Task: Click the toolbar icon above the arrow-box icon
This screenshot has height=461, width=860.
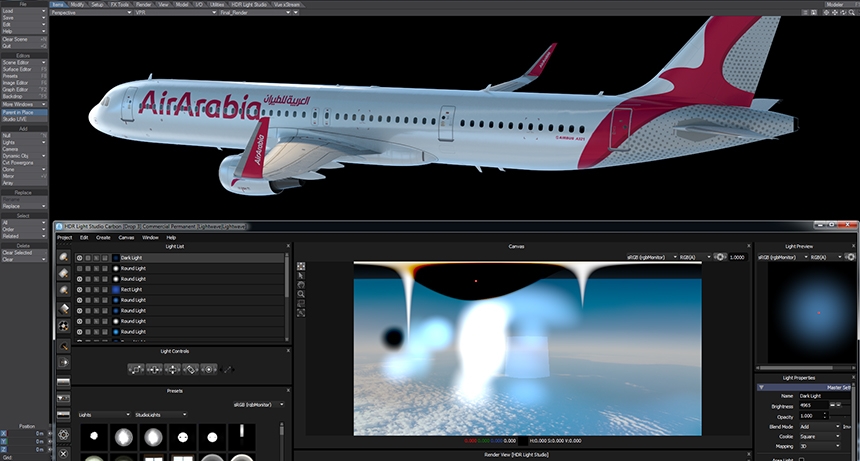Action: [64, 346]
